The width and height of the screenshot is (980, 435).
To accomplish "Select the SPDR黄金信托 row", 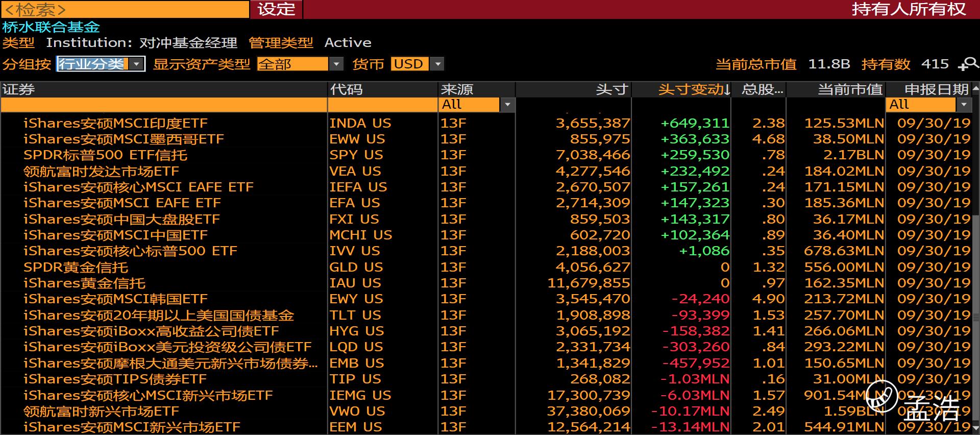I will coord(486,267).
